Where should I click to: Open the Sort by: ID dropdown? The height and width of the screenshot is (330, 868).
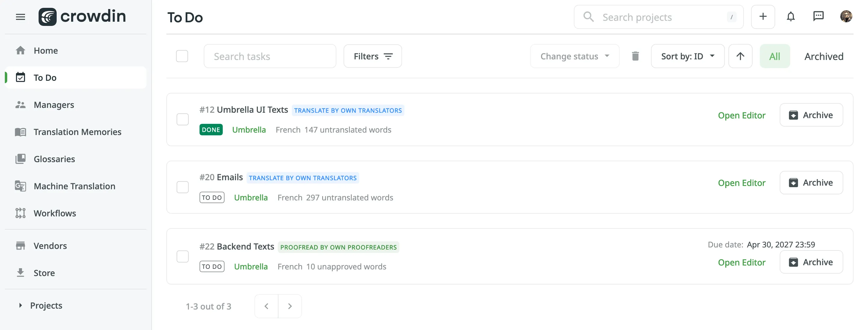tap(688, 56)
